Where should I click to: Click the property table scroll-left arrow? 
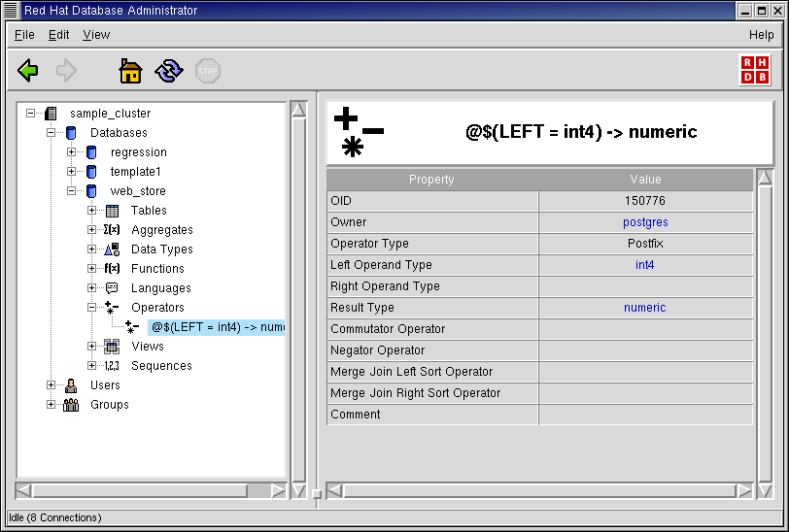pyautogui.click(x=334, y=490)
